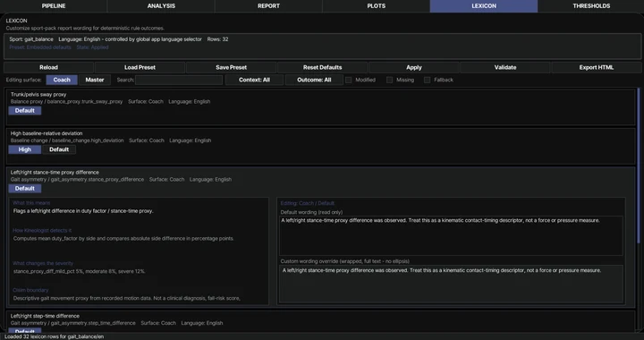Click the gait_asymmetry.step_time_difference key text
Screen dimensions: 644x340
point(93,323)
